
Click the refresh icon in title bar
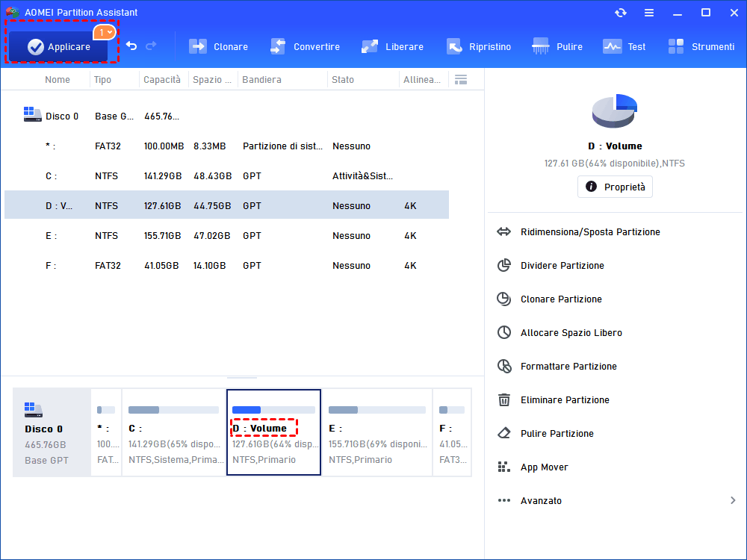point(621,13)
